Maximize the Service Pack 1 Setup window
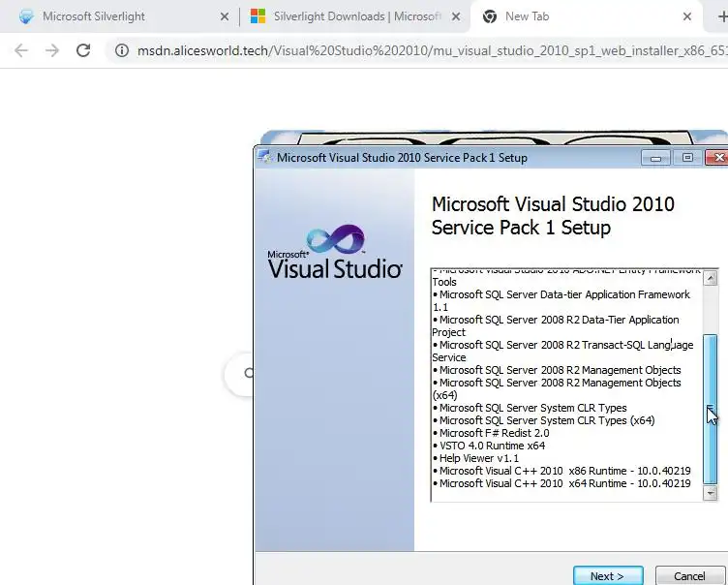This screenshot has width=728, height=585. 687,158
